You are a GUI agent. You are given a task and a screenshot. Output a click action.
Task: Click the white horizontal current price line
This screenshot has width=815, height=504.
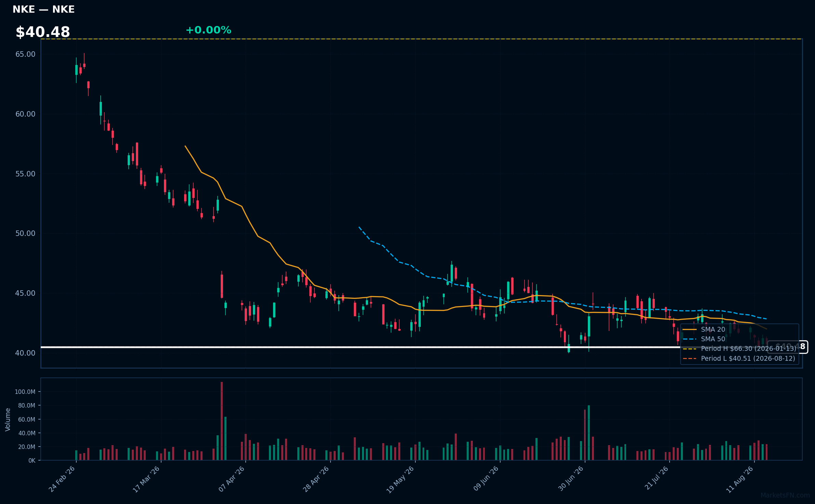point(422,347)
